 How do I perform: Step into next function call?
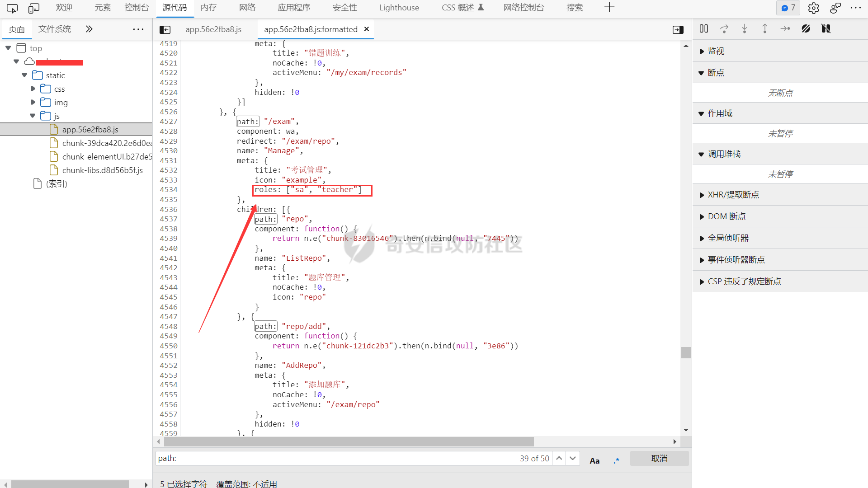pyautogui.click(x=745, y=28)
